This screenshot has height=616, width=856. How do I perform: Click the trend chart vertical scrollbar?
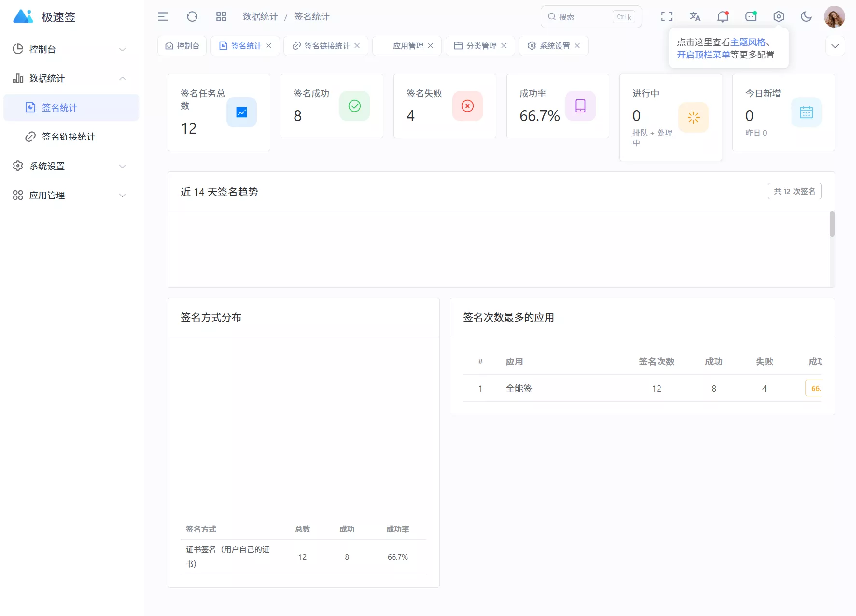tap(832, 224)
